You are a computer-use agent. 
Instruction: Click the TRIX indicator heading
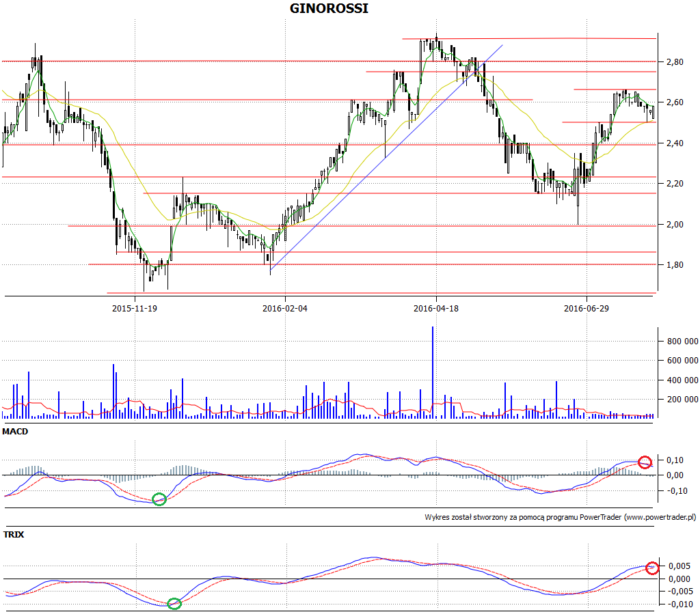click(x=14, y=534)
